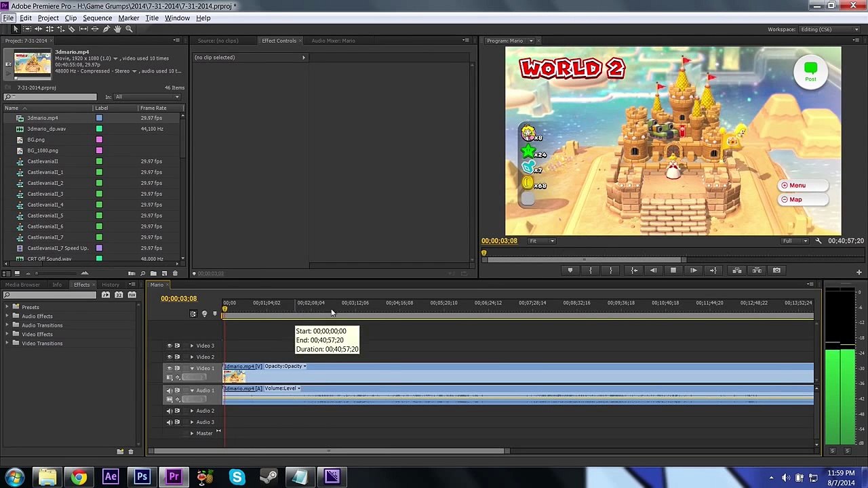Select the Rolling Edit tool

50,29
